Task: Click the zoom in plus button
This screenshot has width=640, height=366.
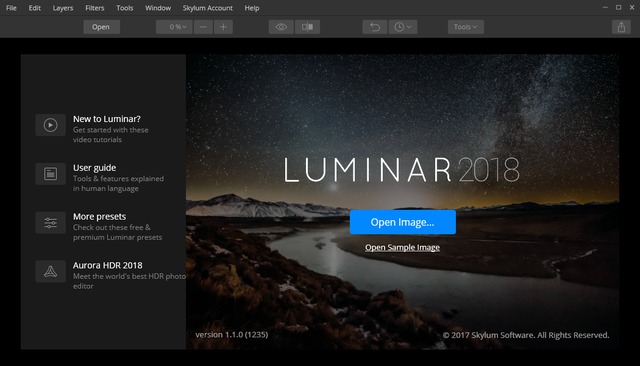Action: (x=223, y=27)
